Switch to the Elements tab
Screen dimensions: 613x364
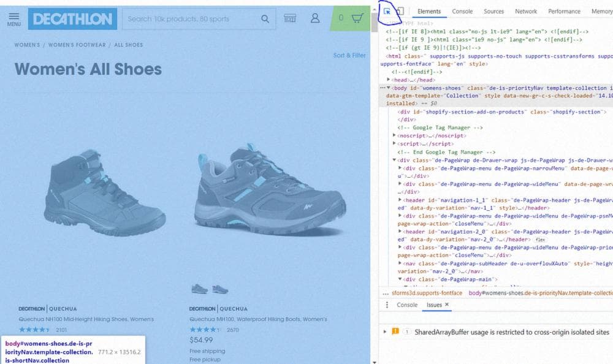429,12
